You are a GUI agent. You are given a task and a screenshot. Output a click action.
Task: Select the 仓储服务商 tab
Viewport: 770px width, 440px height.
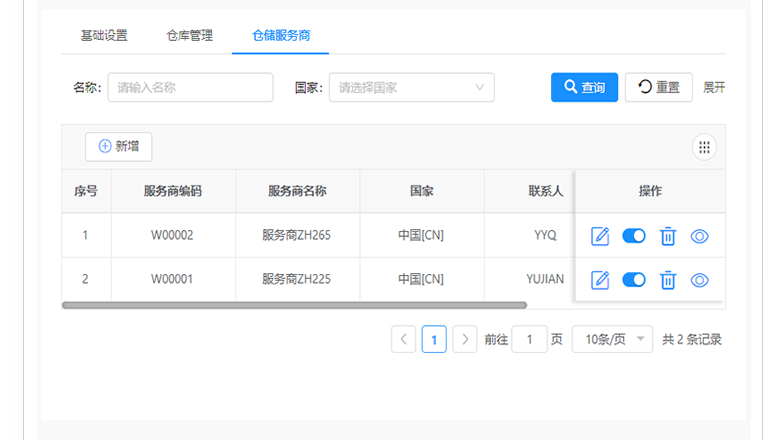pos(281,35)
